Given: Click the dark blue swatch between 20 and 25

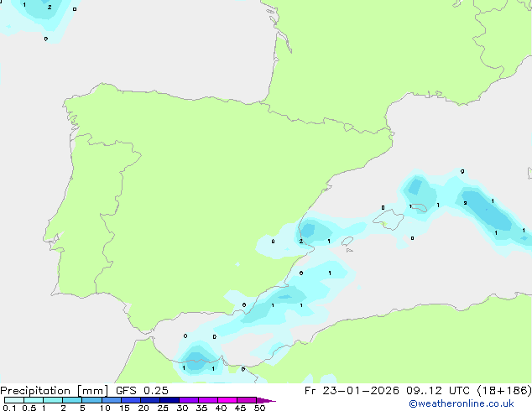Looking at the screenshot, I should tap(150, 400).
